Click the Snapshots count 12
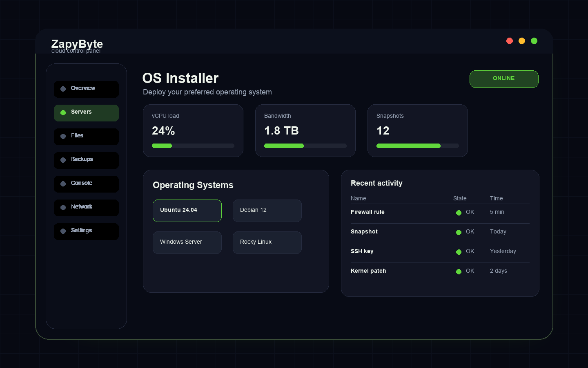The height and width of the screenshot is (368, 588). point(383,131)
